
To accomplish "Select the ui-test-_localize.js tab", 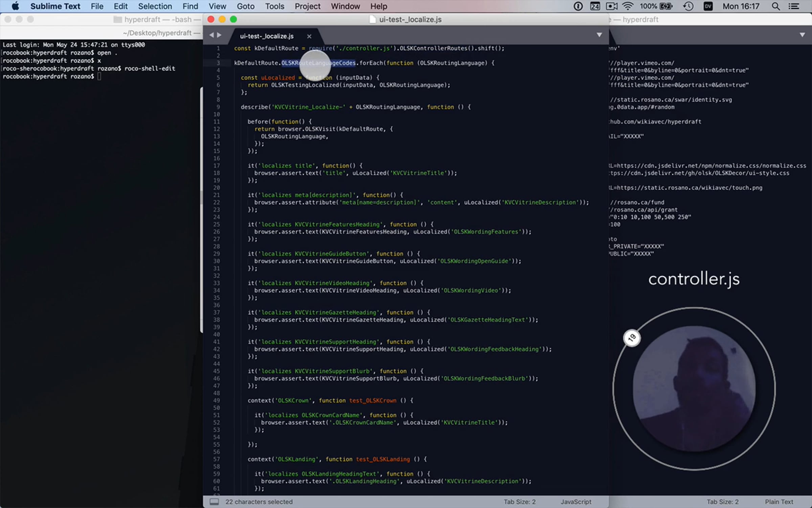I will pos(267,36).
